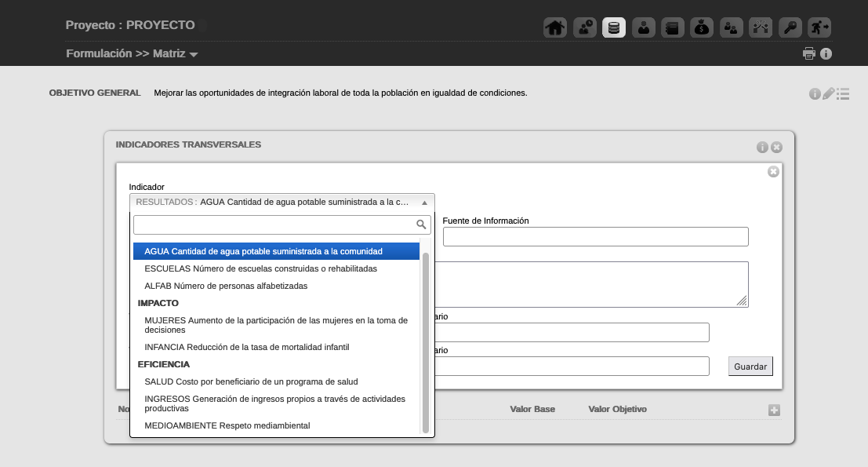Click the Fuente de Información input field
Image resolution: width=868 pixels, height=467 pixels.
(595, 237)
